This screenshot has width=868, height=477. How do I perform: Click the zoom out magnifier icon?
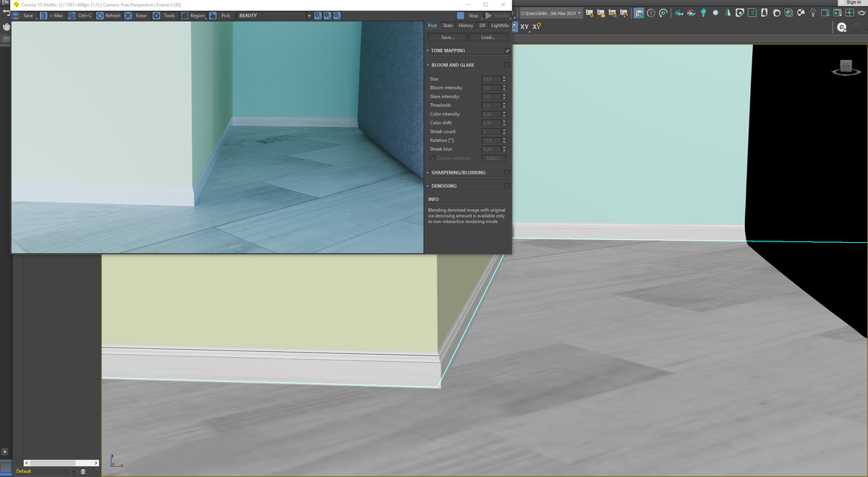coord(328,15)
